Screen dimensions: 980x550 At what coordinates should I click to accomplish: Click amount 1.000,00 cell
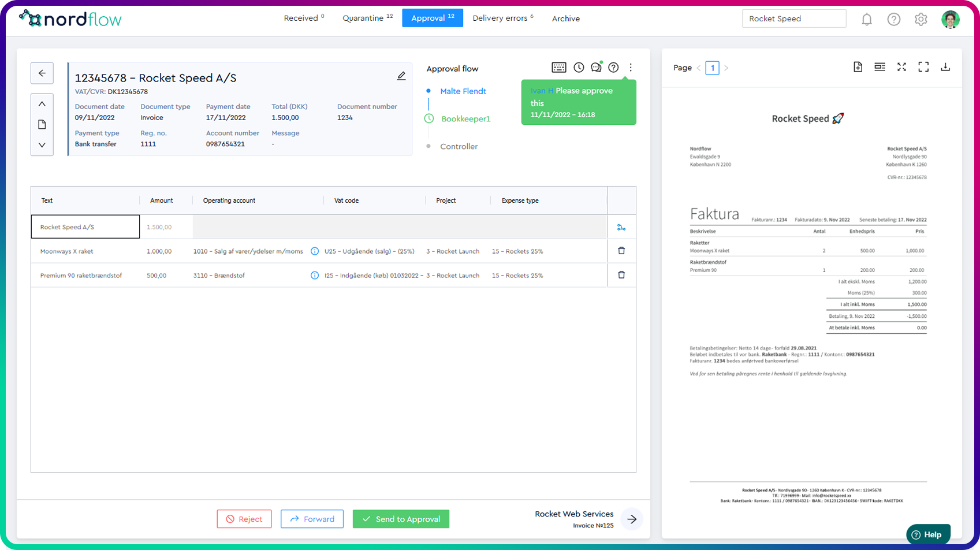coord(165,251)
